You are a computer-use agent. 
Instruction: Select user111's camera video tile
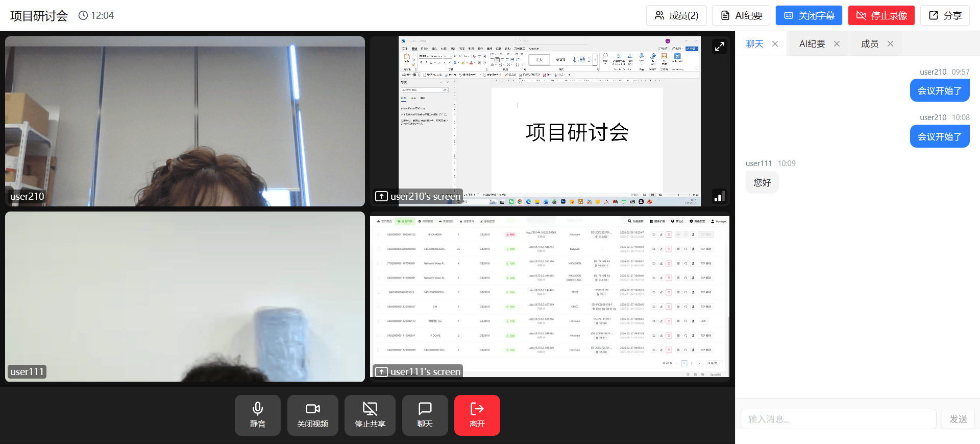click(185, 296)
